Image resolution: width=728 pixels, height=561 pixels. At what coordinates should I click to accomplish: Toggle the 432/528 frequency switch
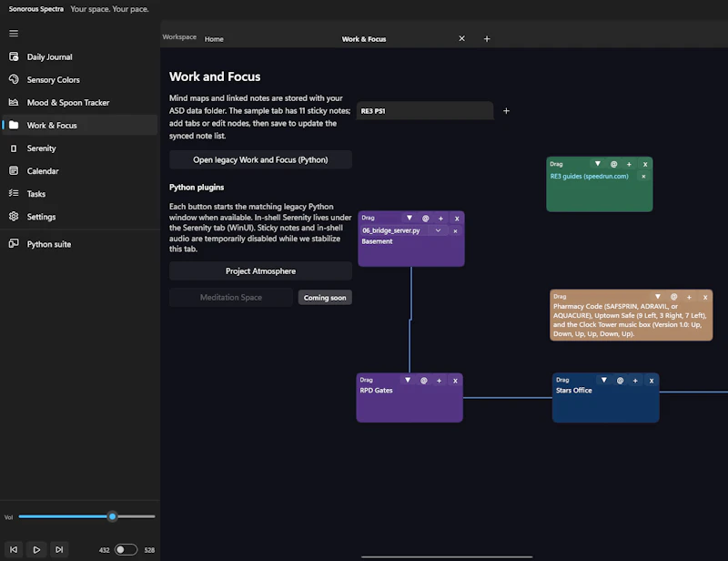[x=126, y=549]
